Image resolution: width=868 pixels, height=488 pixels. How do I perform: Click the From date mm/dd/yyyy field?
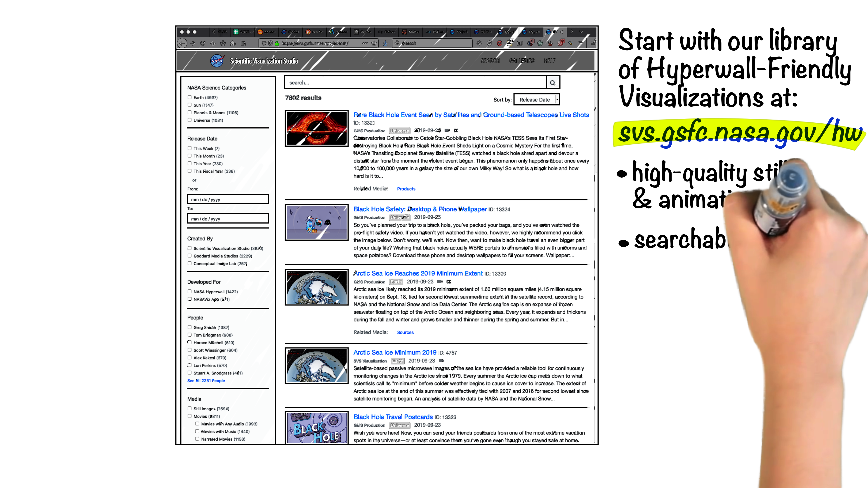(x=228, y=199)
